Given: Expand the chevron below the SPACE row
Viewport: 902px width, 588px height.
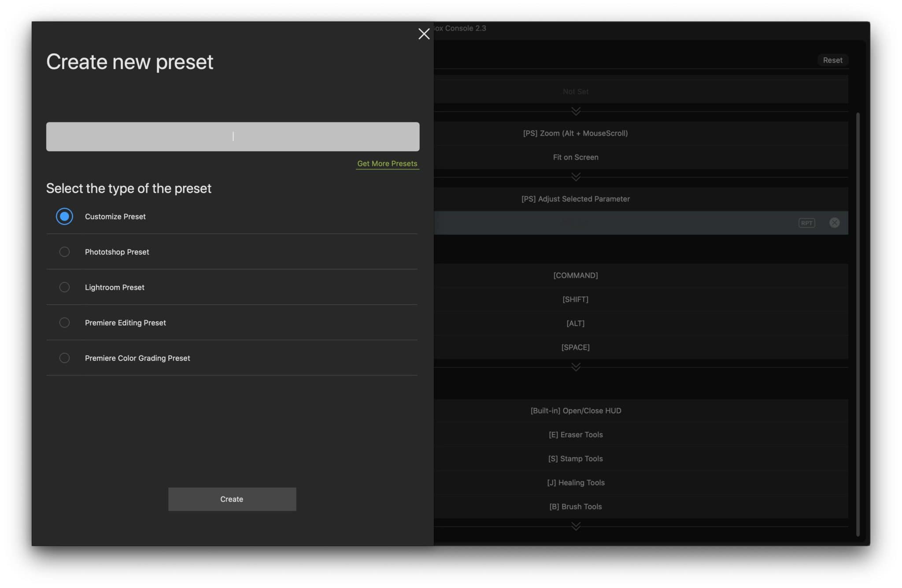Looking at the screenshot, I should tap(576, 367).
